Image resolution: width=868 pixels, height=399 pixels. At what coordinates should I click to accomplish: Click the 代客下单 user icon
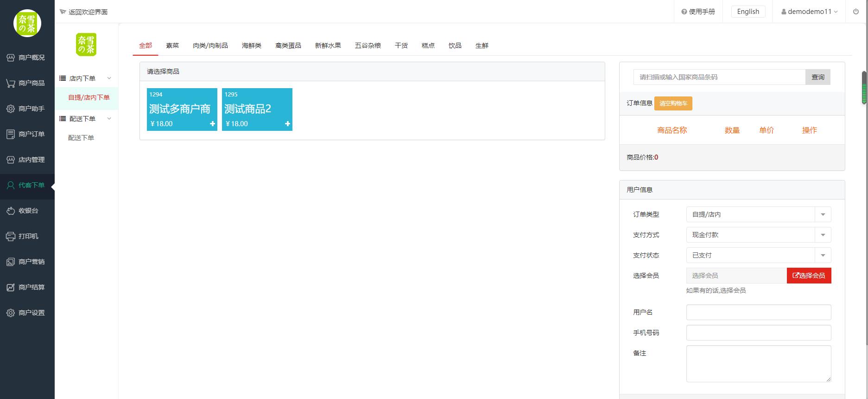[10, 185]
